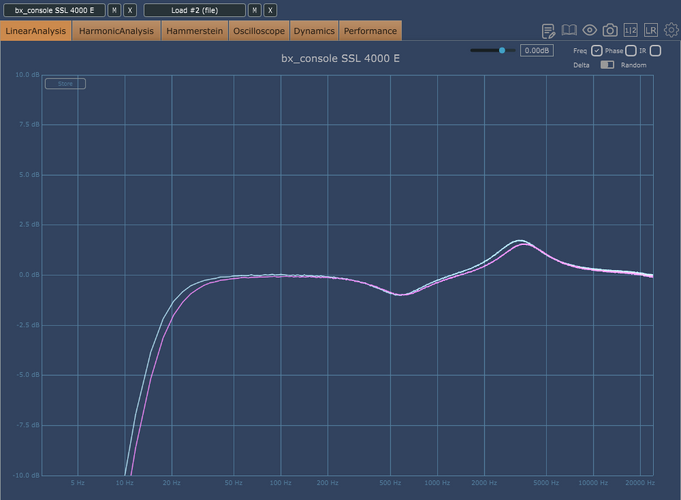Click the 10.0 dB axis label
Screen dimensions: 681x500
coord(27,75)
